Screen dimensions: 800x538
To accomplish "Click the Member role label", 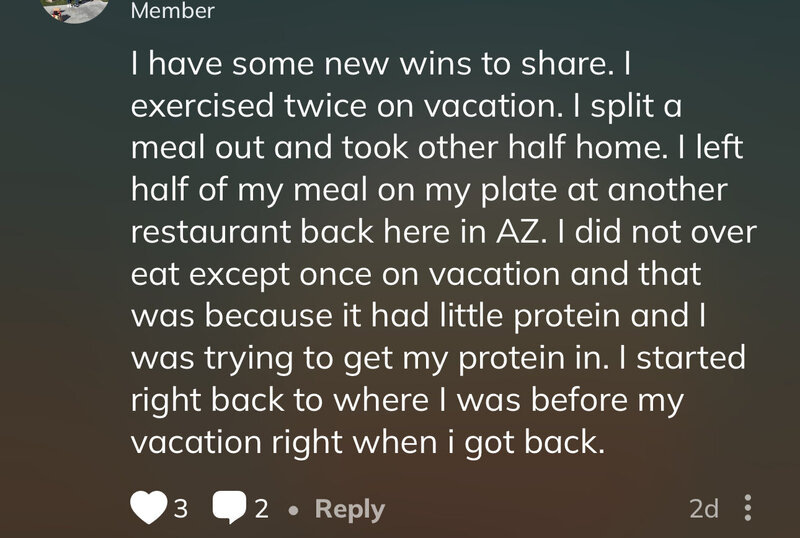I will 172,11.
